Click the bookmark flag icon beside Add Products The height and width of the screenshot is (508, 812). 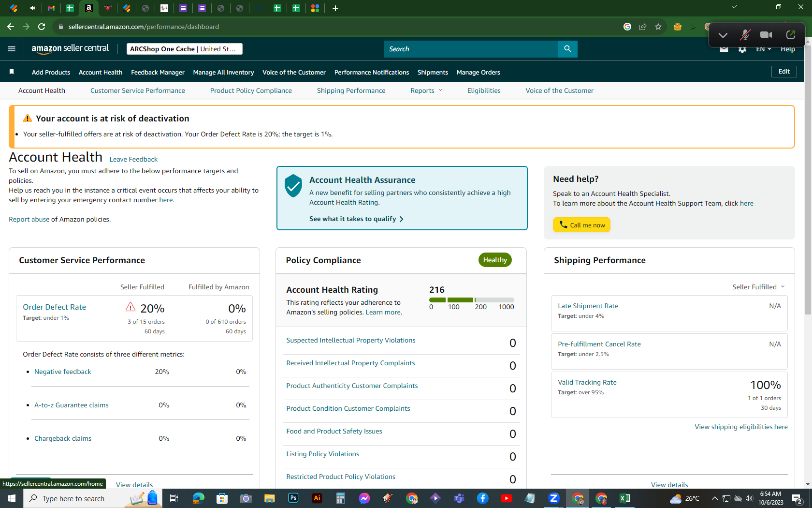(x=12, y=72)
